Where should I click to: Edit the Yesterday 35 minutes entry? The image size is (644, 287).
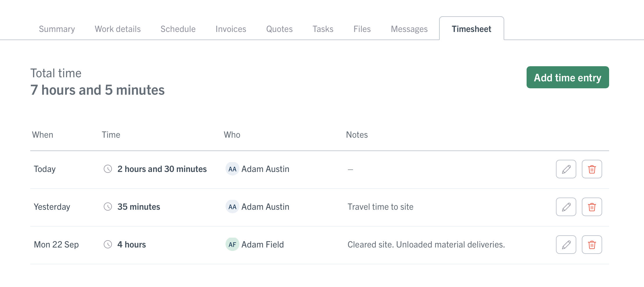(566, 207)
